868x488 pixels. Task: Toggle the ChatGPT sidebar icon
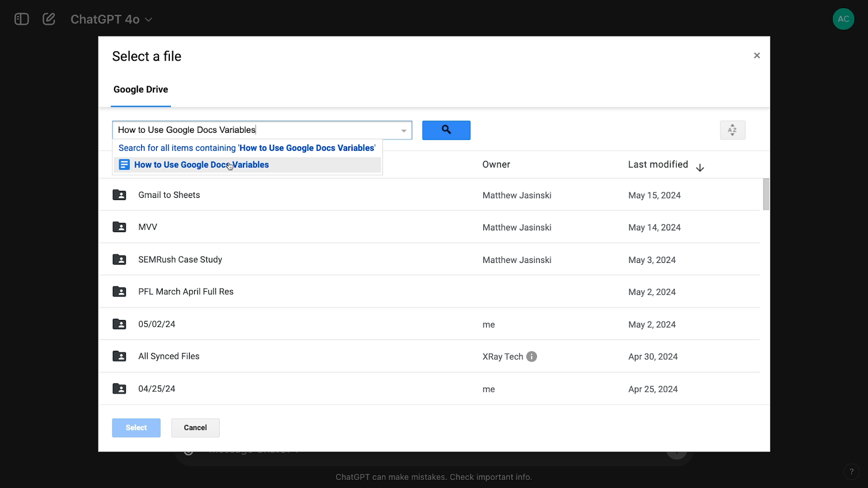22,20
